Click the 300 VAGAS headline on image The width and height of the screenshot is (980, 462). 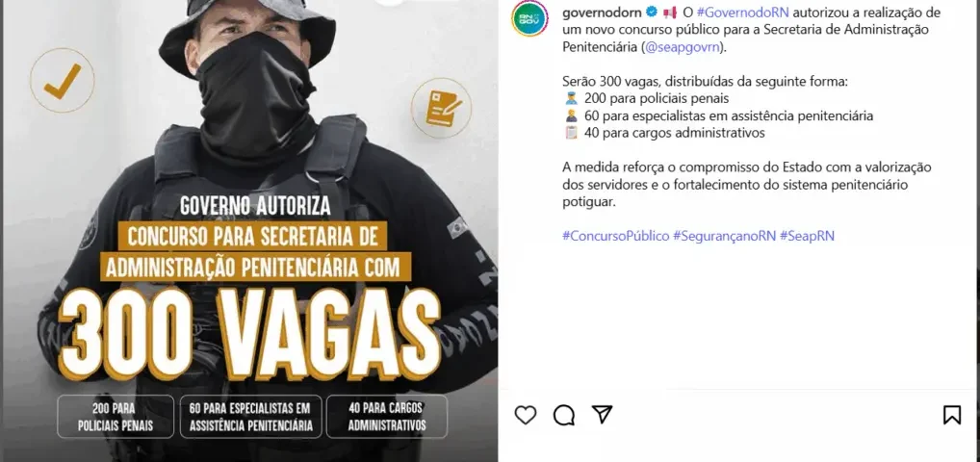point(249,334)
